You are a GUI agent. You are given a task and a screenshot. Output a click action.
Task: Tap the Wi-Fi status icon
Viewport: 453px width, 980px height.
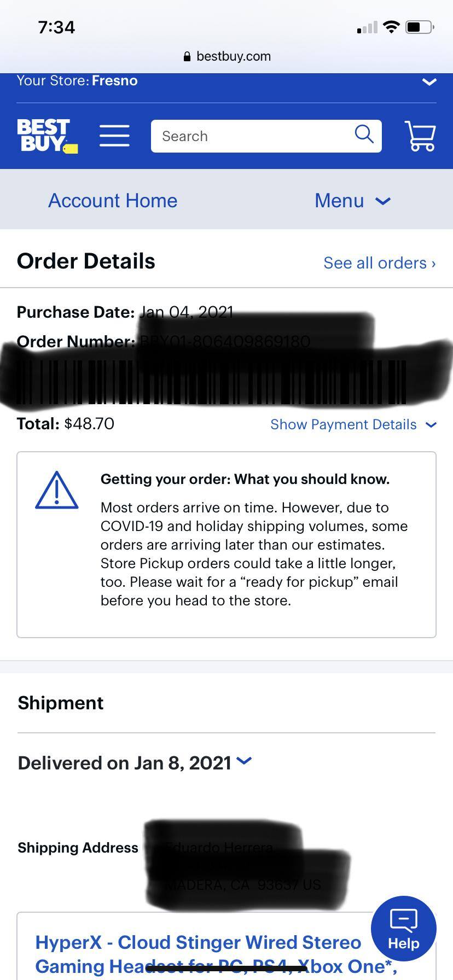click(392, 25)
